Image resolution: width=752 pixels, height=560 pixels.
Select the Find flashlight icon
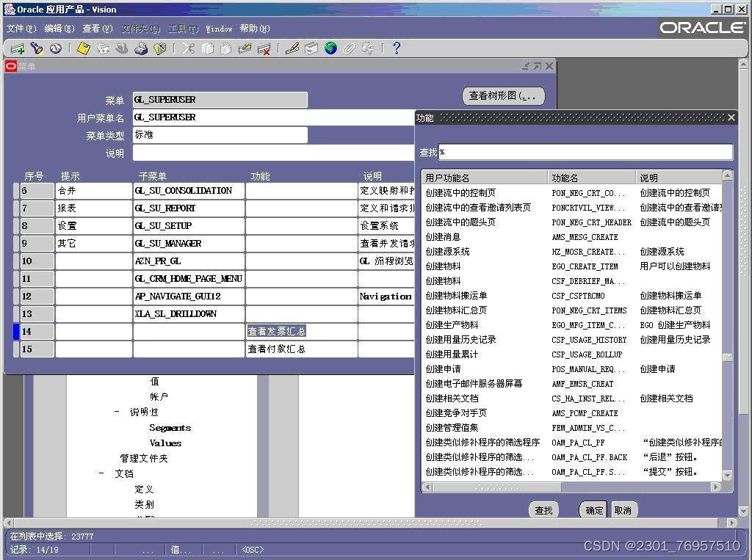click(x=36, y=48)
